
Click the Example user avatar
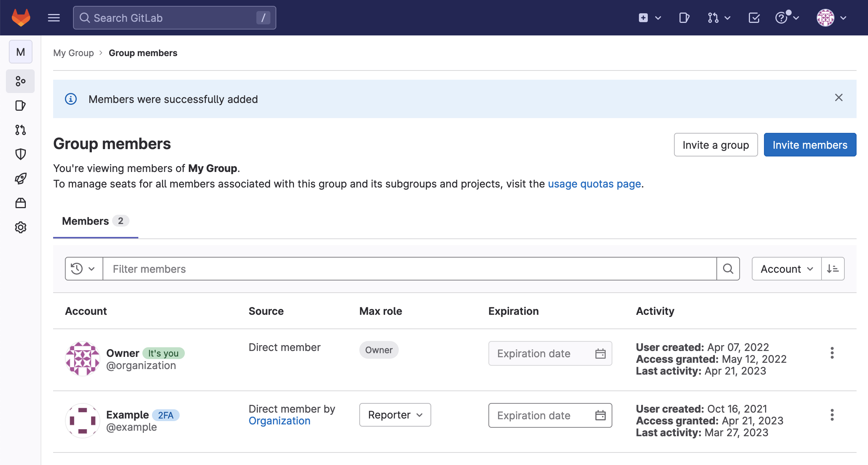pyautogui.click(x=83, y=421)
